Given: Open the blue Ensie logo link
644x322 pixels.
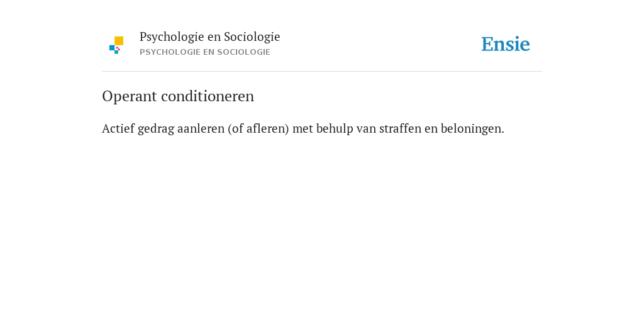Looking at the screenshot, I should point(506,44).
